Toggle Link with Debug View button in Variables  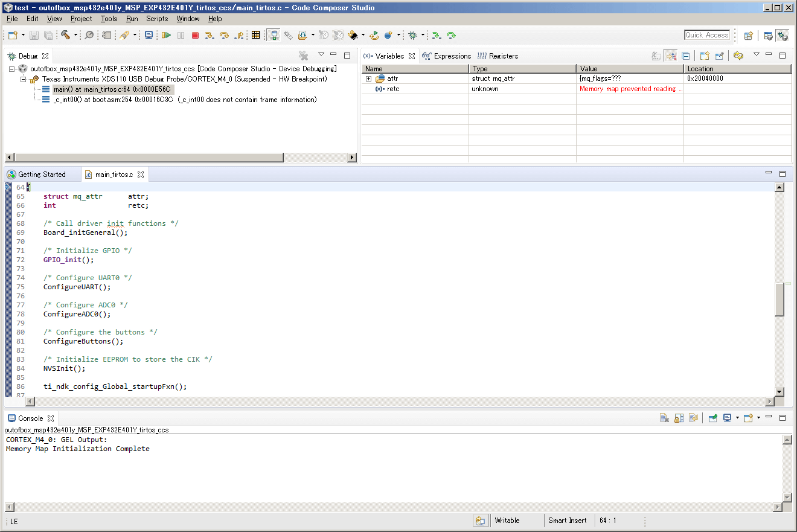(x=738, y=56)
